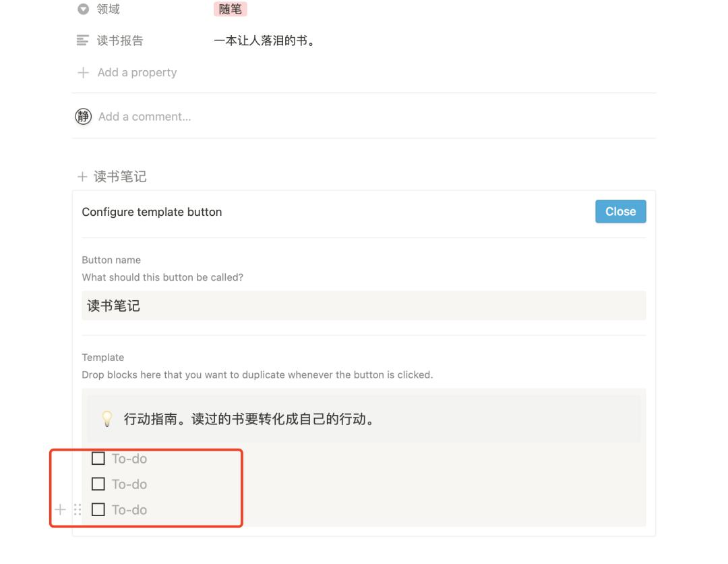Open the 随笔 tag selector
The image size is (728, 564).
pos(229,9)
